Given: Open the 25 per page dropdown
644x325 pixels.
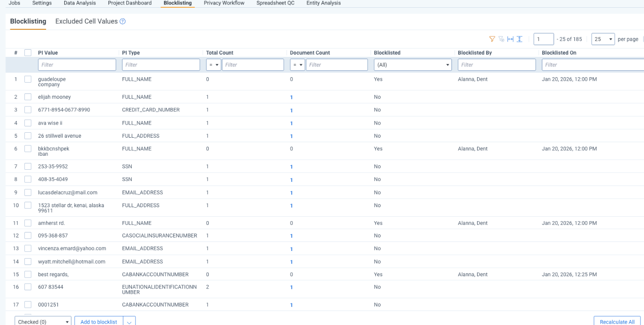Looking at the screenshot, I should 603,39.
